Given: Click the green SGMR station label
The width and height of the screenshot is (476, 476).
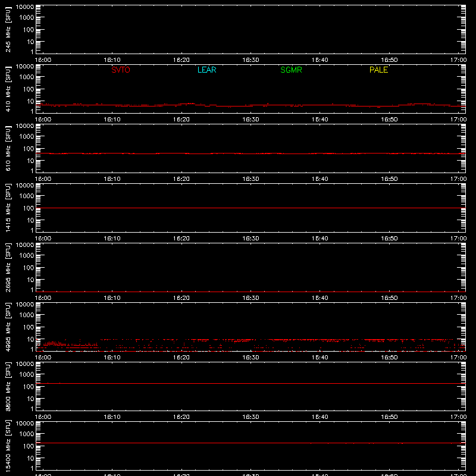Looking at the screenshot, I should 291,70.
